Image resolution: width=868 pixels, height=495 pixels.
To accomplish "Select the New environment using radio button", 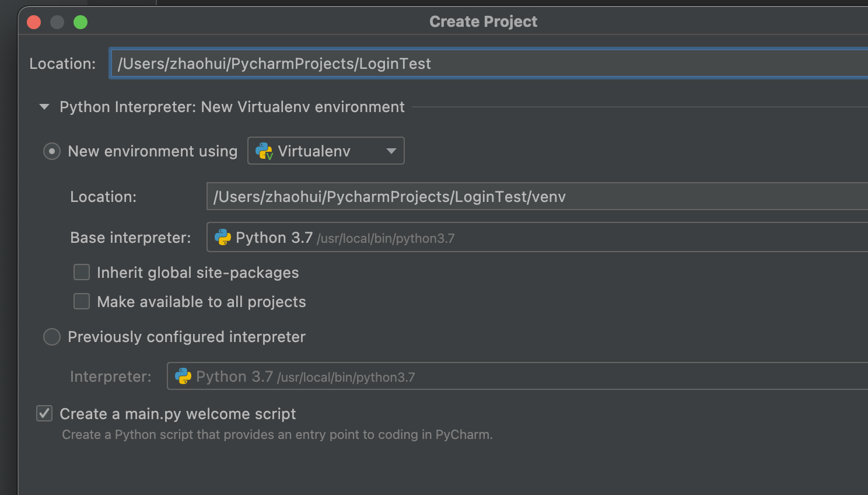I will click(x=52, y=152).
